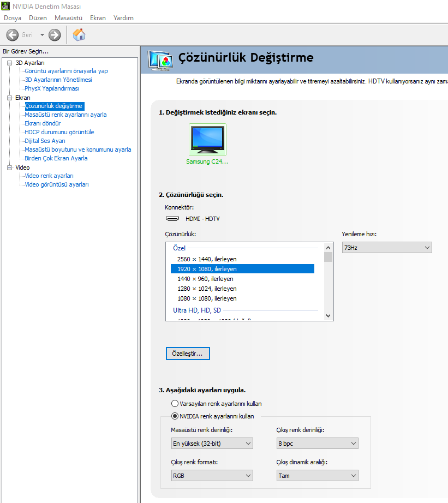
Task: Open Masaüstü boyutunu ve konumunu ayarla
Action: tap(78, 149)
